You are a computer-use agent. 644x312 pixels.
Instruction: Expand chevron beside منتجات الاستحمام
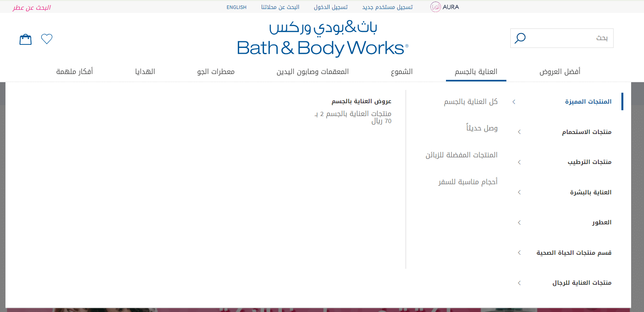click(519, 132)
